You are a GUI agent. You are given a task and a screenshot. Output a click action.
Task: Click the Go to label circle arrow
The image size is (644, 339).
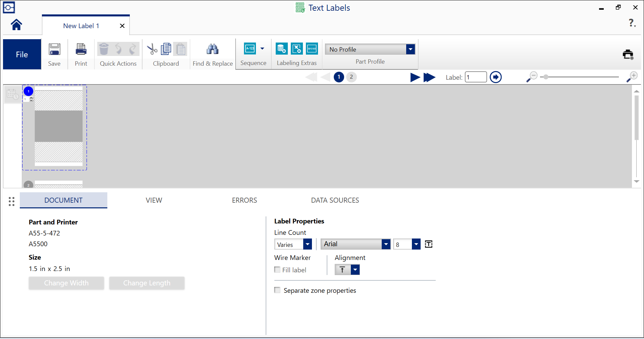496,77
